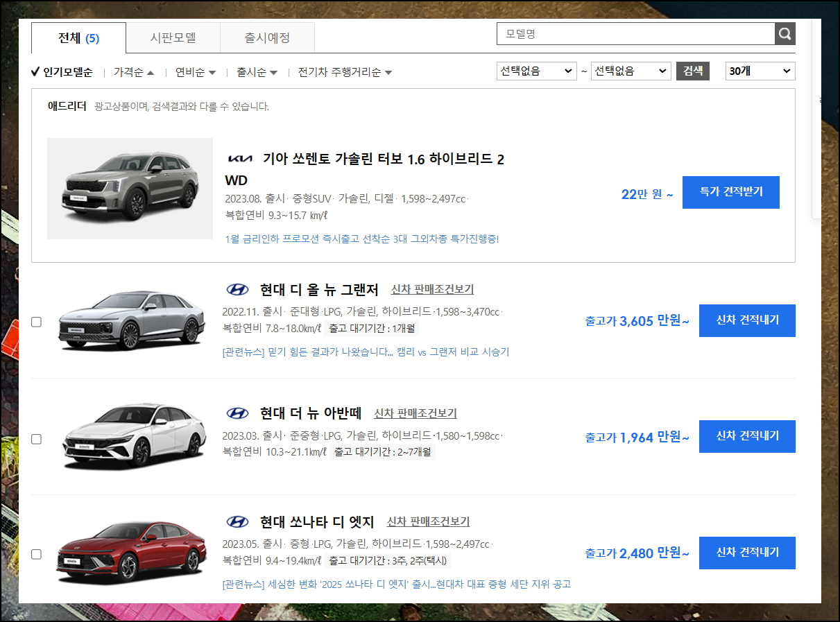Click the 검색 button
Image resolution: width=840 pixels, height=622 pixels.
tap(693, 71)
